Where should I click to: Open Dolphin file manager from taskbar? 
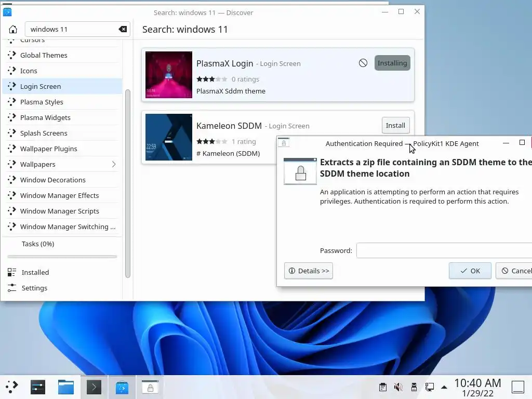tap(66, 387)
